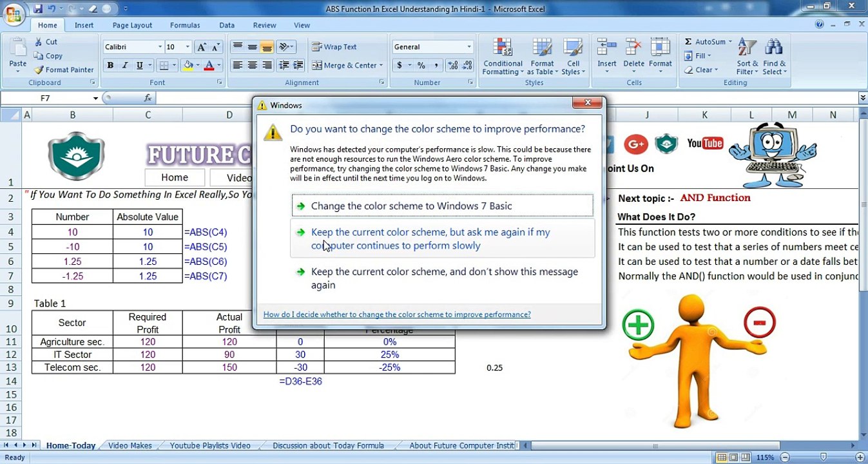868x464 pixels.
Task: Open the Page Layout ribbon tab
Action: tap(132, 25)
